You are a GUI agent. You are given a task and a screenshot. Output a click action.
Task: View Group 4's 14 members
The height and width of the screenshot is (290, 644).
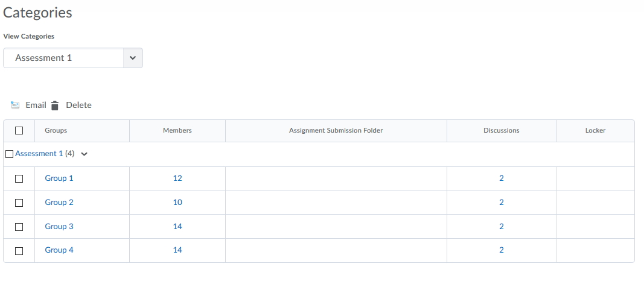(x=177, y=250)
